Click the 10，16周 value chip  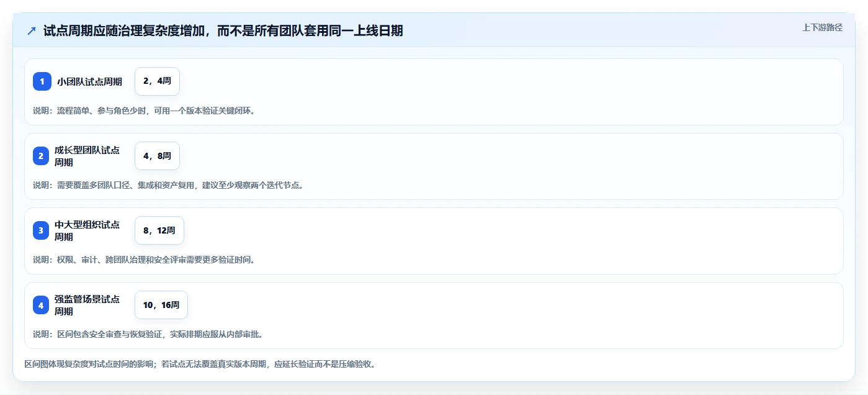click(x=161, y=305)
